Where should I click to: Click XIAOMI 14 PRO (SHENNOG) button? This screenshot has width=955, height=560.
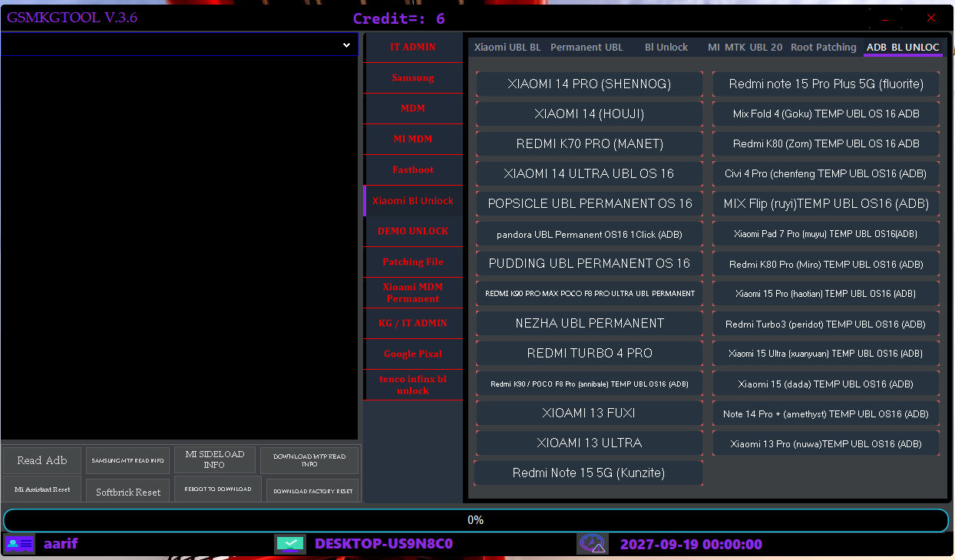point(589,84)
